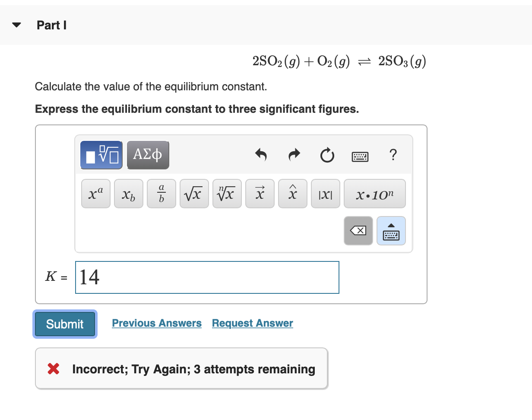Image resolution: width=532 pixels, height=420 pixels.
Task: Insert a square root symbol
Action: click(x=194, y=193)
